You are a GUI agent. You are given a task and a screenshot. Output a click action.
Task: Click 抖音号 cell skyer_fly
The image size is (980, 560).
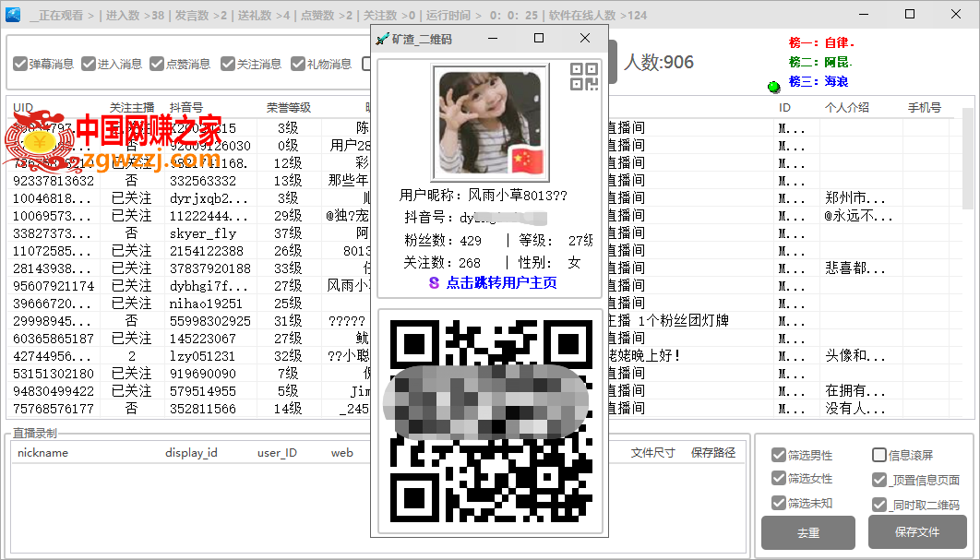tap(203, 233)
